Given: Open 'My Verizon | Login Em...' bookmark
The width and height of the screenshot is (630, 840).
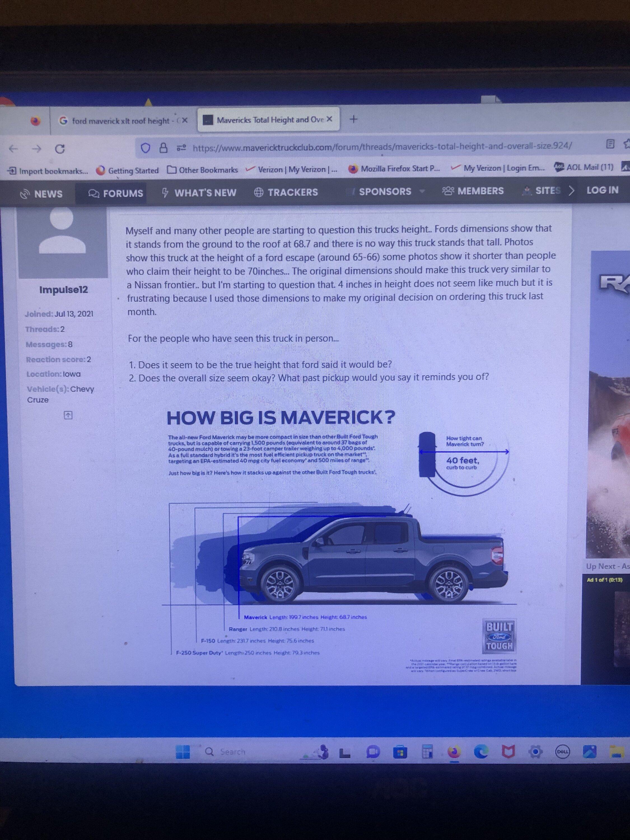Looking at the screenshot, I should click(498, 167).
